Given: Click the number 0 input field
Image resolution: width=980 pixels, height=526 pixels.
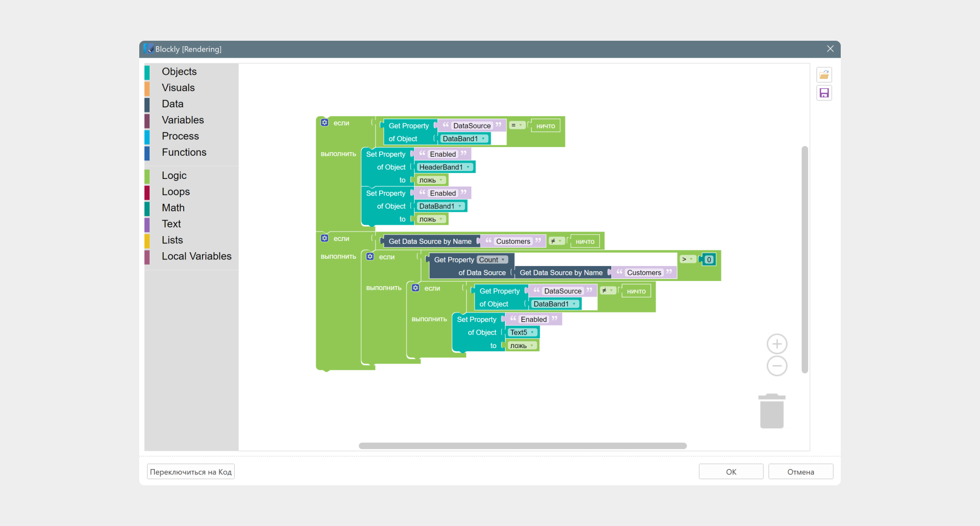Looking at the screenshot, I should [x=709, y=260].
